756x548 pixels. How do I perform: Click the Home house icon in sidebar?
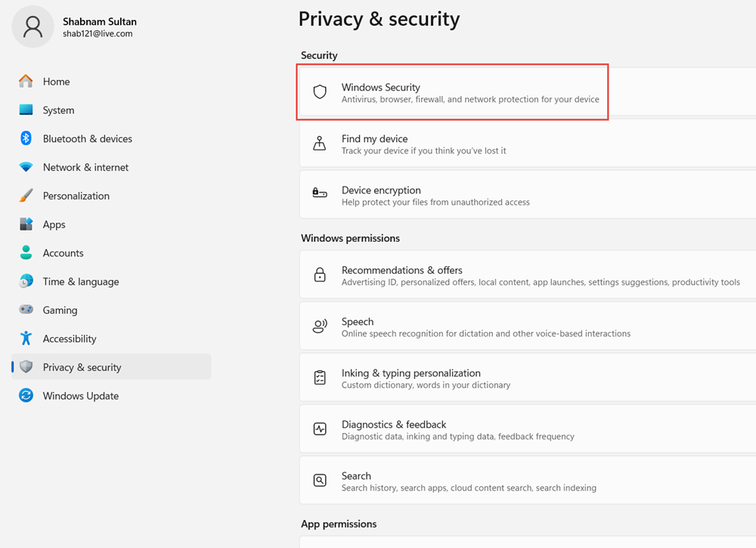point(26,82)
